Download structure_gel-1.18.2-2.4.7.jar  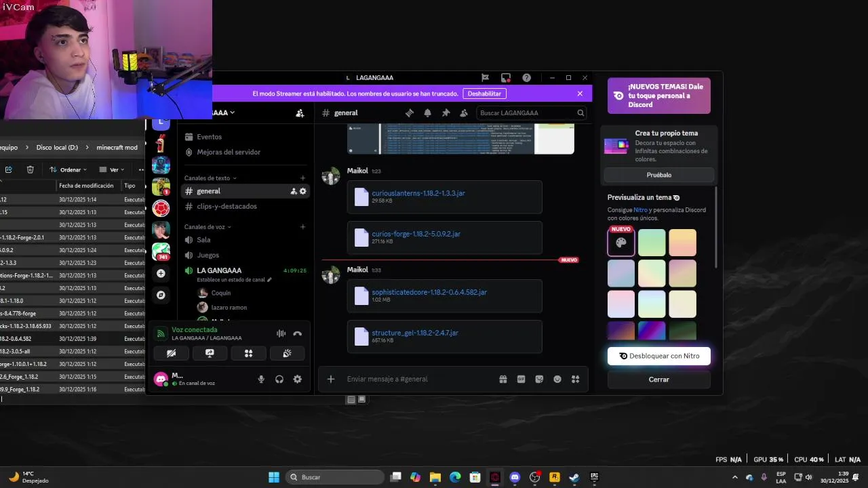pyautogui.click(x=415, y=333)
